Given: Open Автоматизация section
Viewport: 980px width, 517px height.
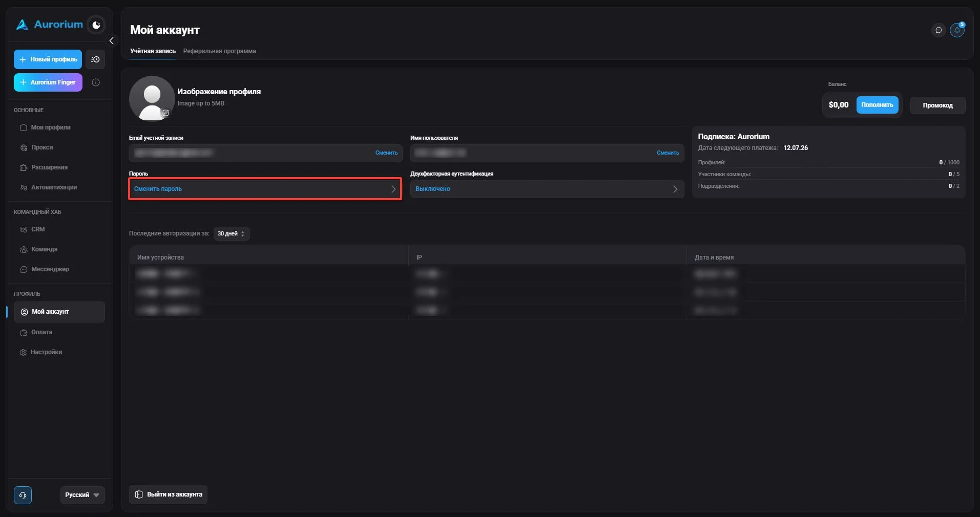Looking at the screenshot, I should 49,187.
